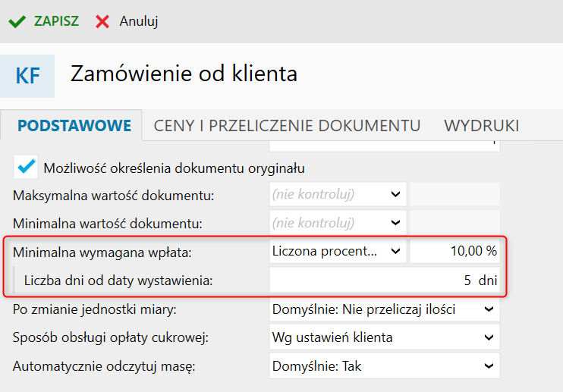Cancel editing with the Anuluj button

pyautogui.click(x=139, y=21)
